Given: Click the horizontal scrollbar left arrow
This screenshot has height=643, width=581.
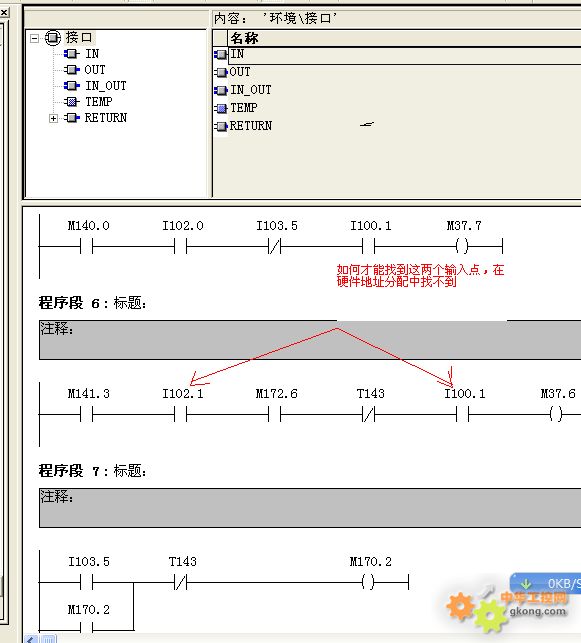Looking at the screenshot, I should 31,639.
